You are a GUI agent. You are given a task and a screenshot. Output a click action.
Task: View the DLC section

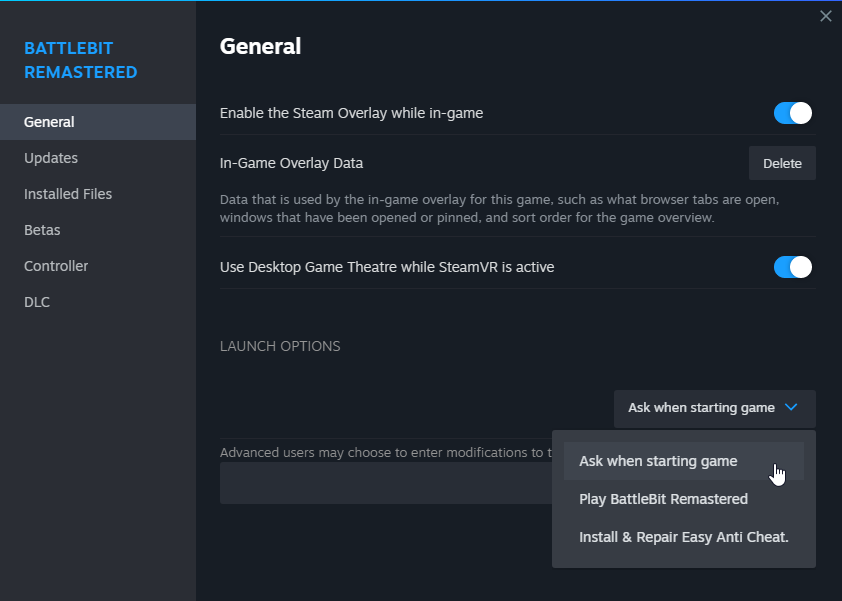click(37, 302)
